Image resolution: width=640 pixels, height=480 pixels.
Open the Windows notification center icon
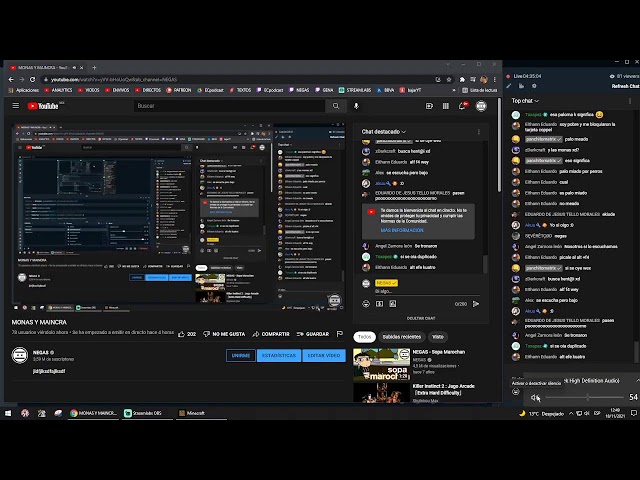pos(633,413)
